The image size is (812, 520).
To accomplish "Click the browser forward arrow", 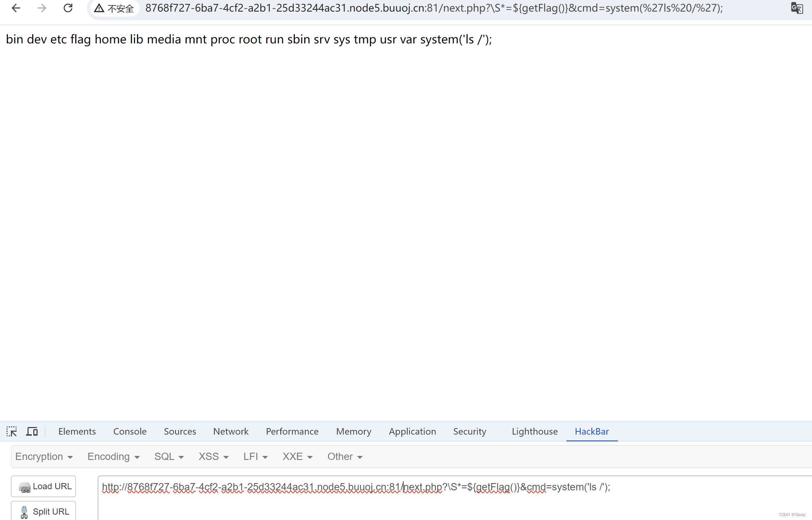I will click(x=42, y=8).
